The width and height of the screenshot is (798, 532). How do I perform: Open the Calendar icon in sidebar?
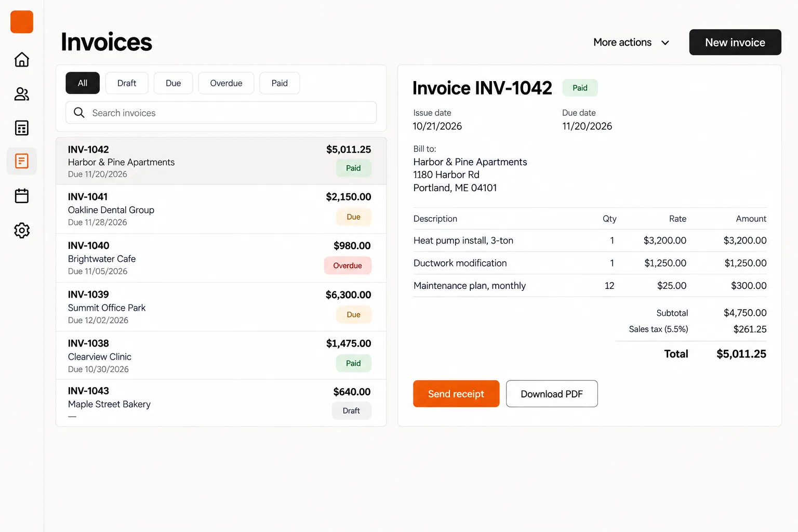coord(22,196)
